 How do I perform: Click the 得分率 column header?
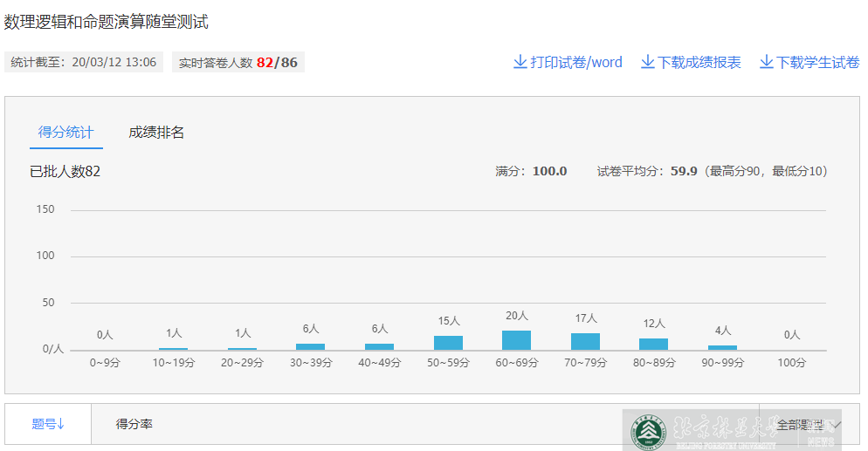tap(134, 424)
